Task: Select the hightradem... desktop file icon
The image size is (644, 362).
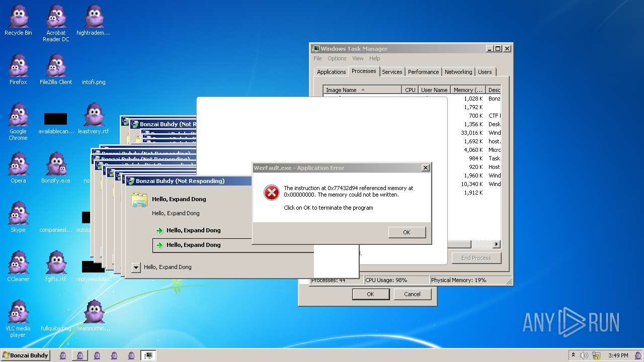Action: click(x=93, y=20)
